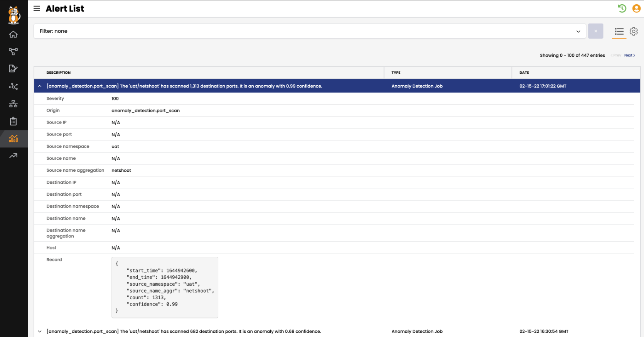Click the Destination port label
644x337 pixels.
pos(64,194)
